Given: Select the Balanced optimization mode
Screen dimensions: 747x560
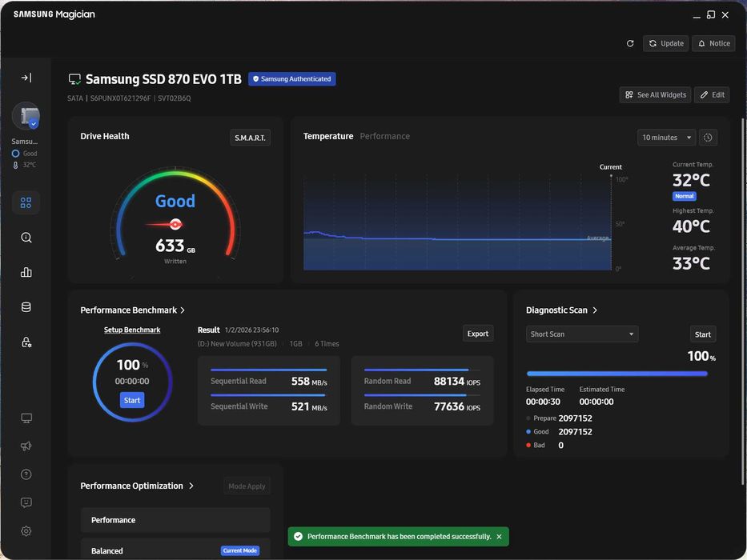Looking at the screenshot, I should 175,550.
